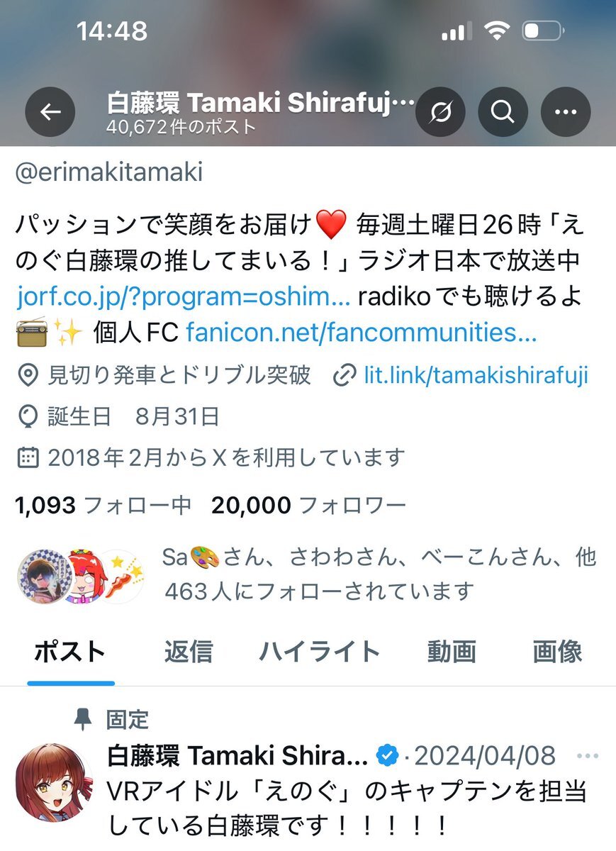Switch to the 返信 tab
The height and width of the screenshot is (851, 616).
pos(188,651)
